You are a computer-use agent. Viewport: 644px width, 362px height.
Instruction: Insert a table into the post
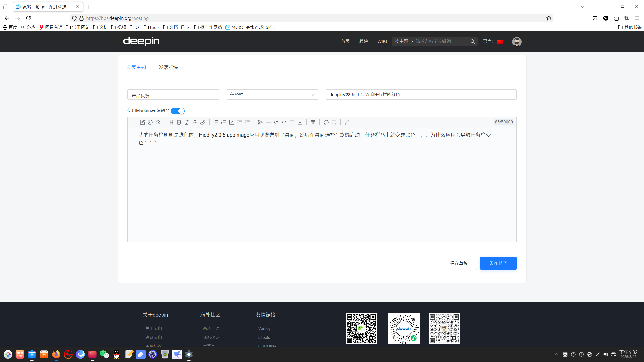pos(313,122)
